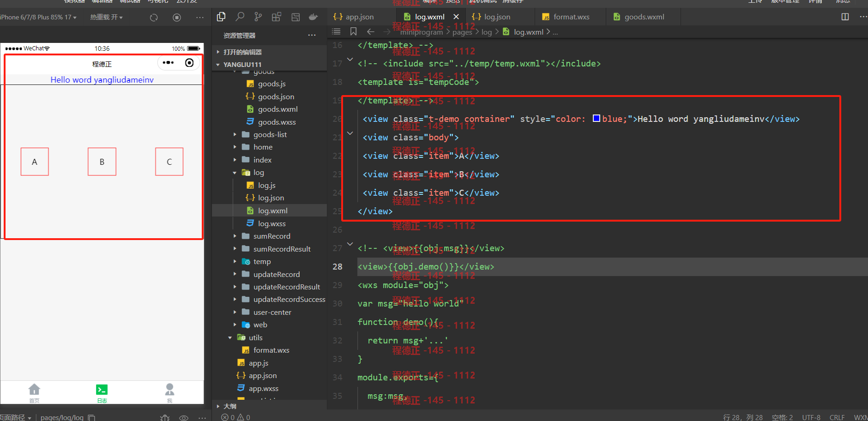The image size is (868, 421).
Task: Click the bookmark icon in editor bar
Action: pyautogui.click(x=353, y=31)
